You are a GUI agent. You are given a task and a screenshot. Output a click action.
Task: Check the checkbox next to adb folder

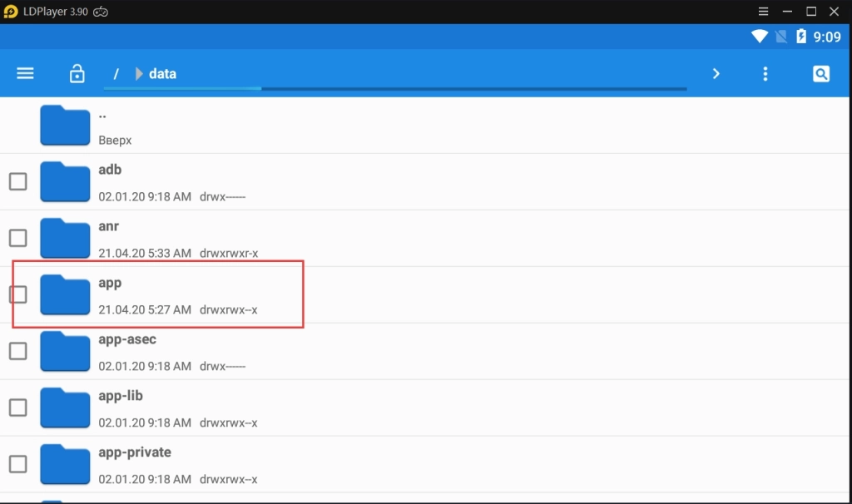tap(17, 180)
